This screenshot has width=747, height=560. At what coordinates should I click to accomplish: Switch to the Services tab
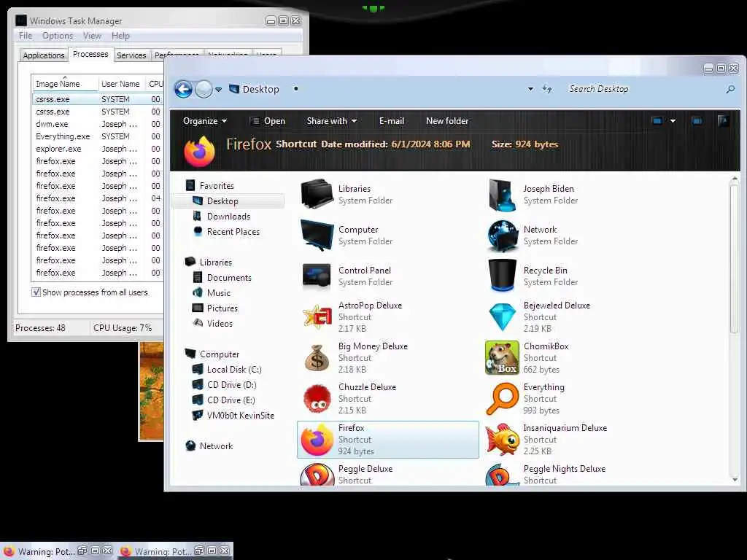click(131, 55)
